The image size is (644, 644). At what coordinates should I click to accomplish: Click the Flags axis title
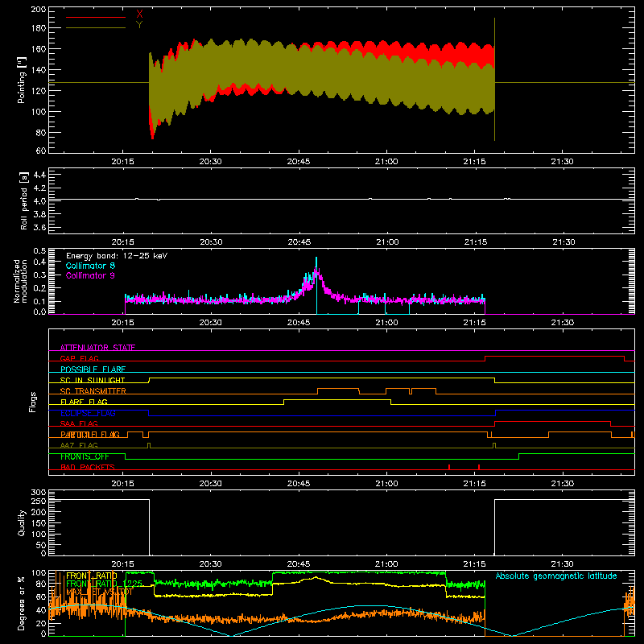point(32,402)
